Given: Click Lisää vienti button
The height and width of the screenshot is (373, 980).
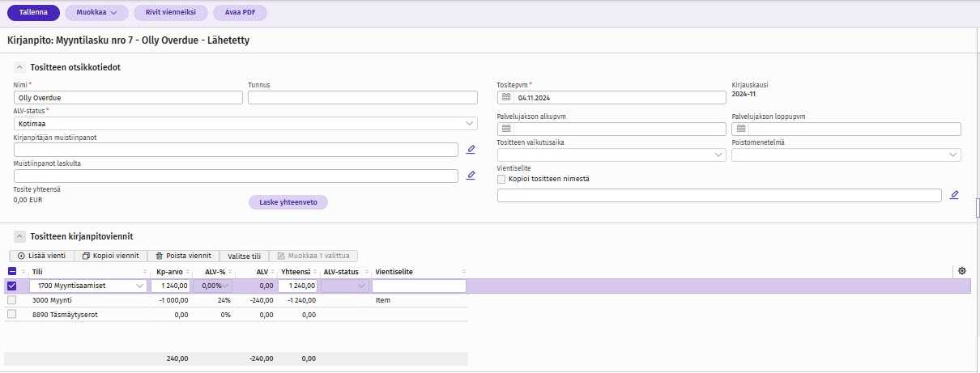Looking at the screenshot, I should [x=41, y=256].
